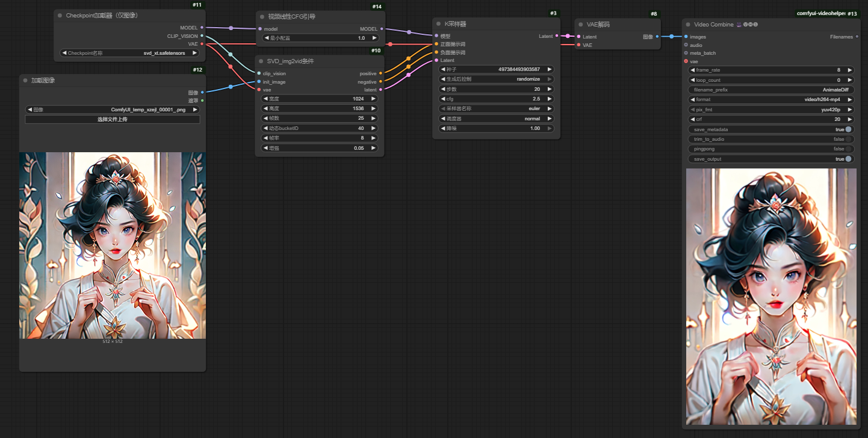868x438 pixels.
Task: Click the audio input socket on Video Combine
Action: pos(686,45)
